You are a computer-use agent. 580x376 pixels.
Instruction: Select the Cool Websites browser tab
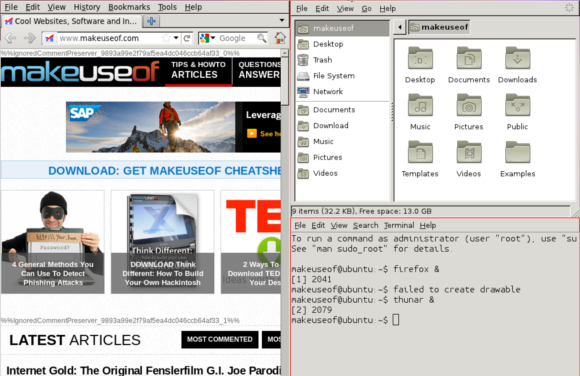[x=71, y=21]
